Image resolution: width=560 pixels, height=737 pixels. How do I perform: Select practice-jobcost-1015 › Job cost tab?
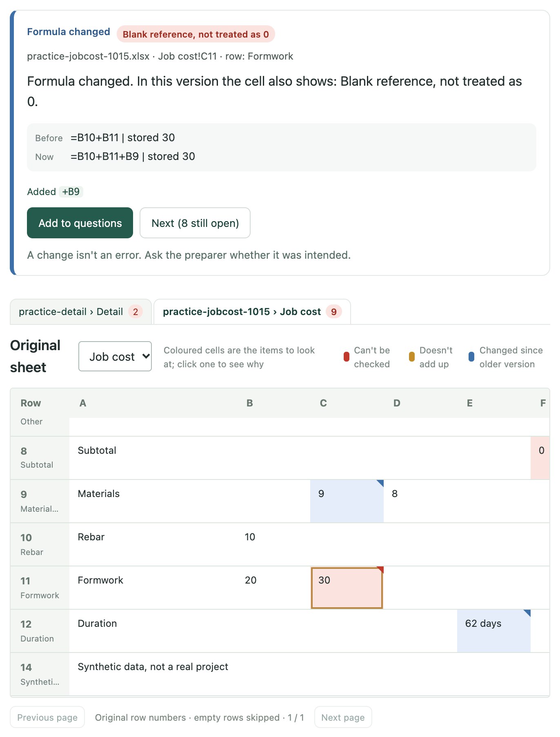252,312
